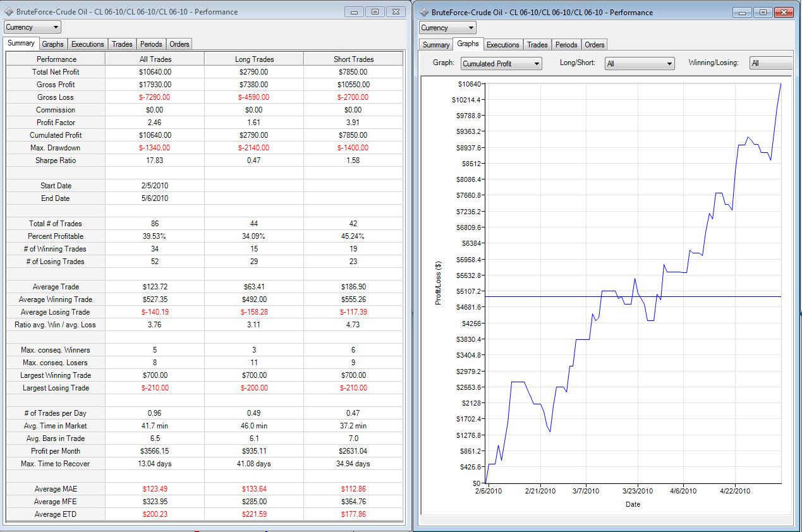Click the End Date value 5/6/2010
Screen dimensions: 802x532
(x=155, y=198)
